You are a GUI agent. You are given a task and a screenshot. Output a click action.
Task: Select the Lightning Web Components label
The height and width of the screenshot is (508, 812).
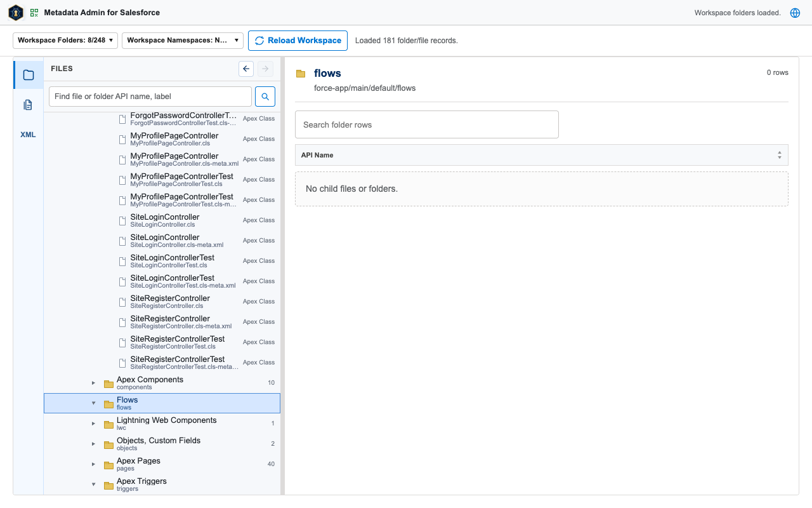pos(167,420)
